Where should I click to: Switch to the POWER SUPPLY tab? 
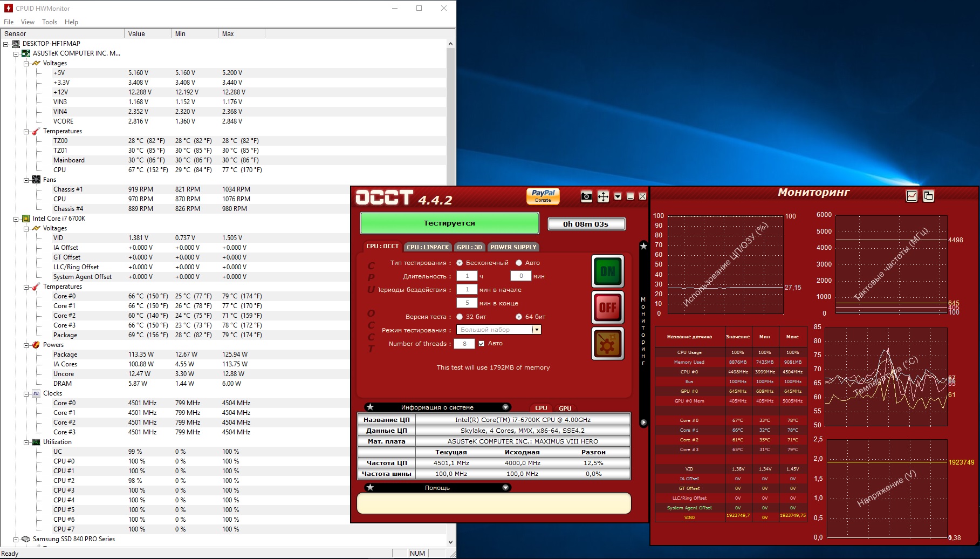pyautogui.click(x=513, y=247)
